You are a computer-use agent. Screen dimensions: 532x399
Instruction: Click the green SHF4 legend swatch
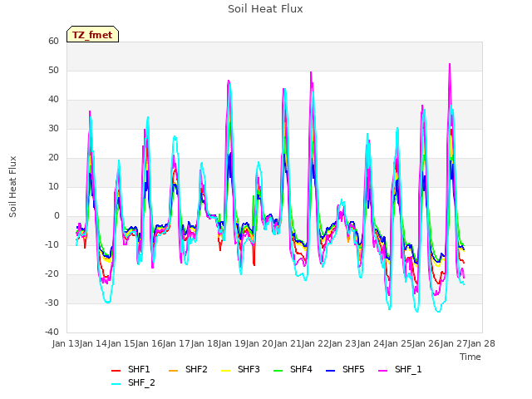coord(278,371)
